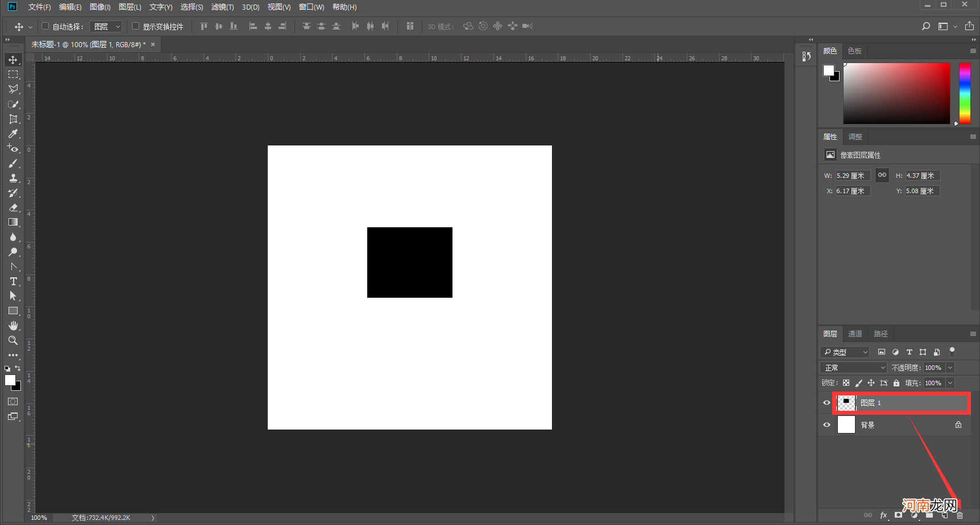Swap foreground and background colors

click(18, 368)
